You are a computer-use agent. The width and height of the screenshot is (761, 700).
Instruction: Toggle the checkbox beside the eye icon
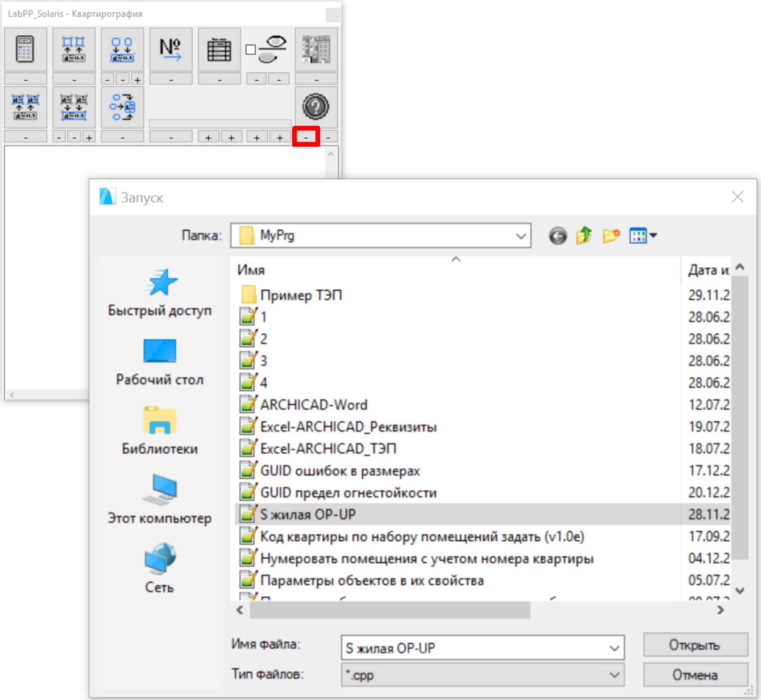point(251,50)
